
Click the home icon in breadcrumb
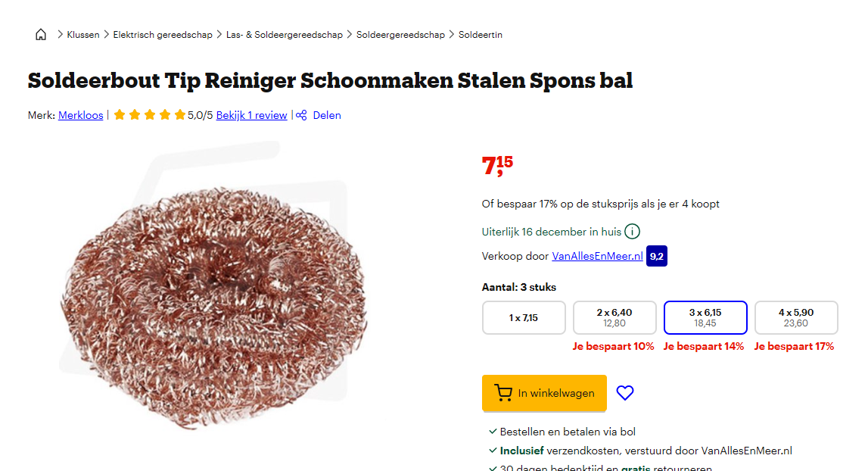[x=41, y=35]
